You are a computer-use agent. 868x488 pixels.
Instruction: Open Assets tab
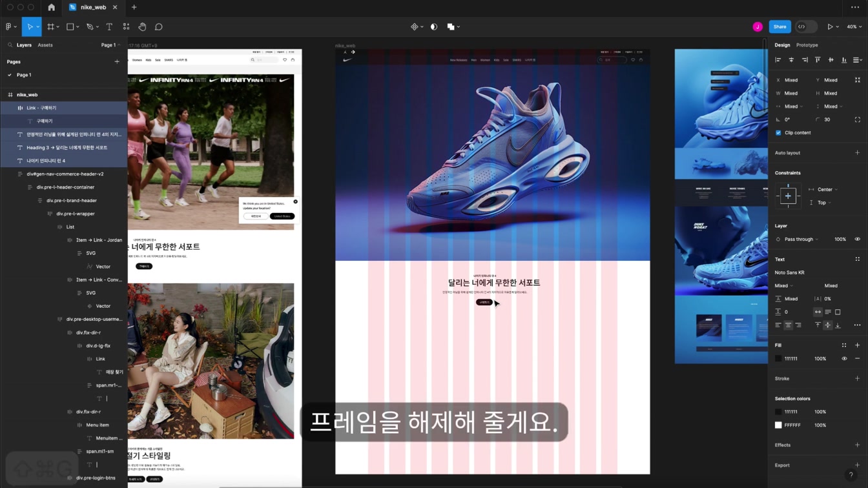tap(45, 45)
